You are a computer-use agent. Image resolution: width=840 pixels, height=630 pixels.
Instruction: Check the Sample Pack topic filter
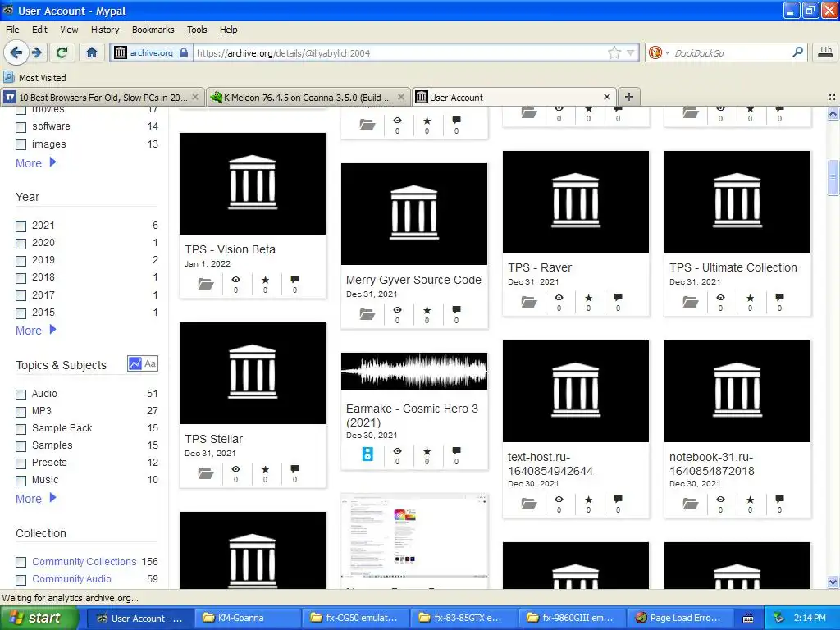21,429
